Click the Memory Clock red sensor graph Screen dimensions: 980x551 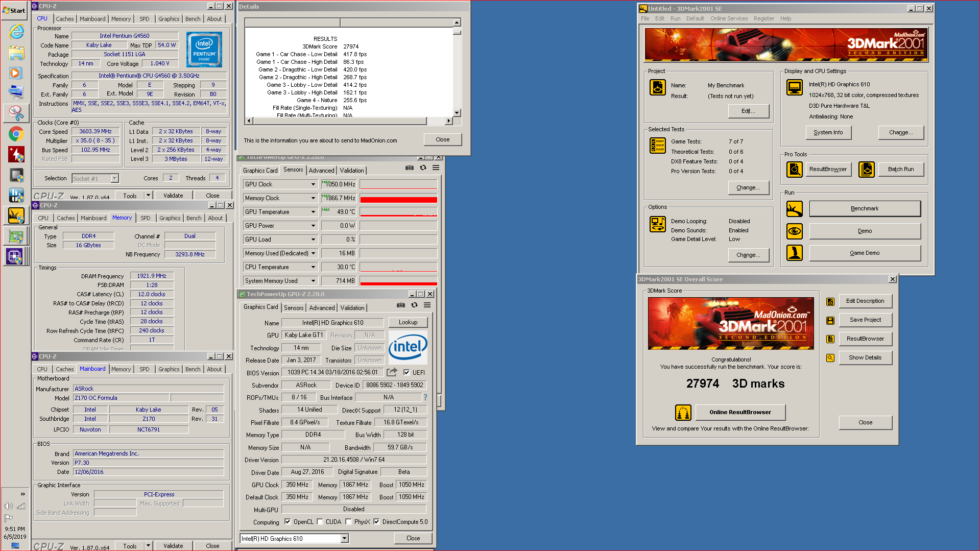coord(398,198)
